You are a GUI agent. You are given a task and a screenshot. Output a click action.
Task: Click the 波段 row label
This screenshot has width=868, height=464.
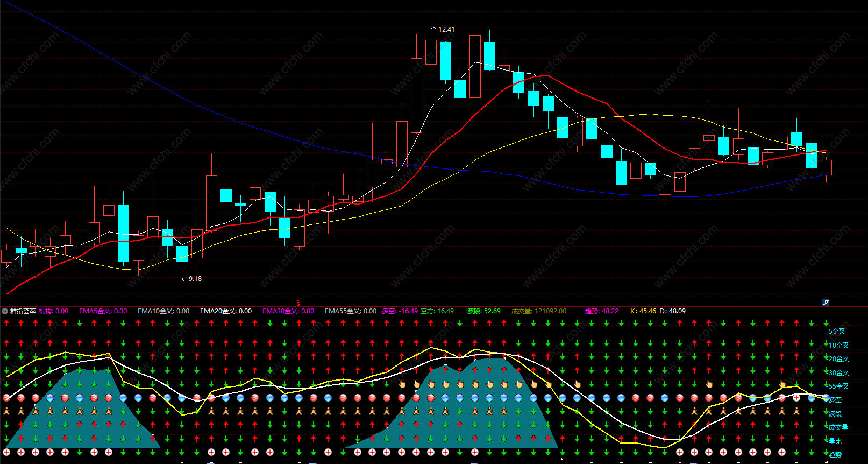[835, 414]
